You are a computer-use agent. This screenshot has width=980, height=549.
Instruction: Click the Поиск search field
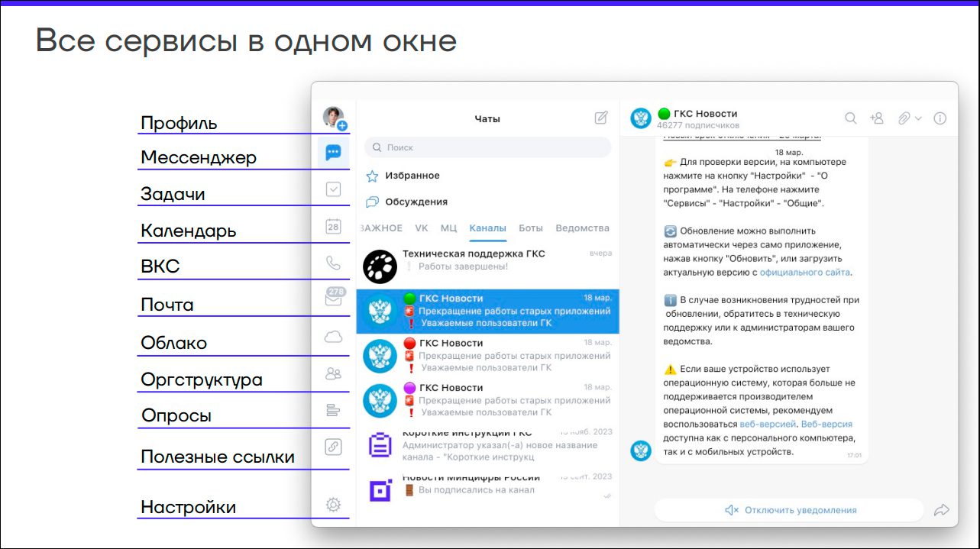[x=487, y=147]
